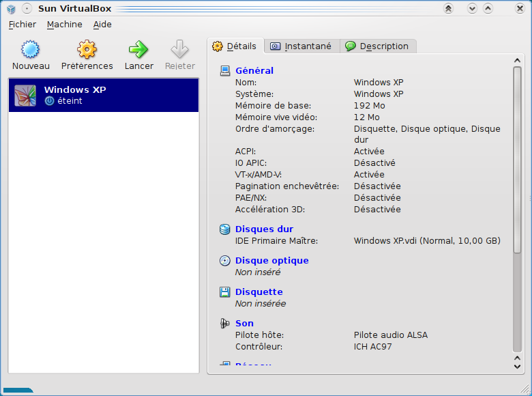Viewport: 532px width, 396px height.
Task: Select the Windows XP virtual machine
Action: point(104,95)
